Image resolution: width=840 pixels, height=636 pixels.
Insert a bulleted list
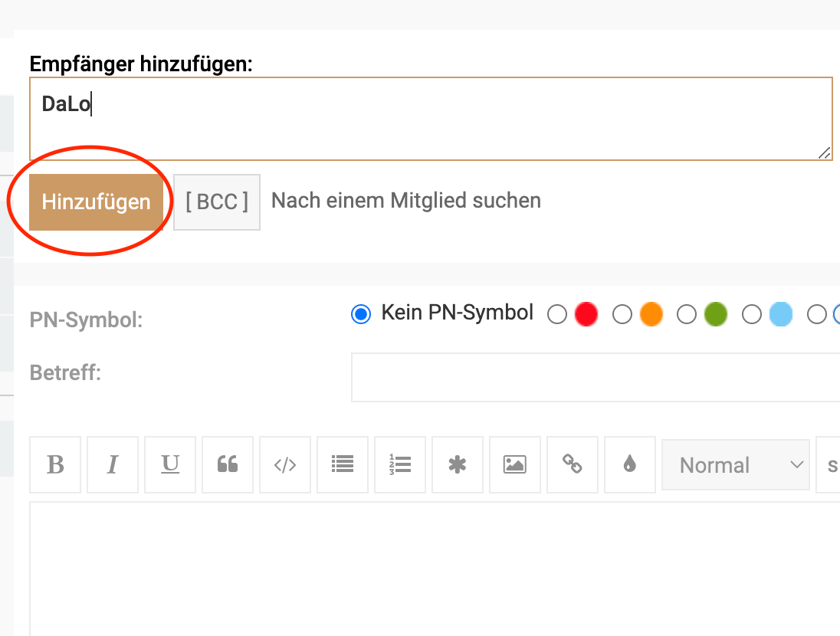click(343, 464)
